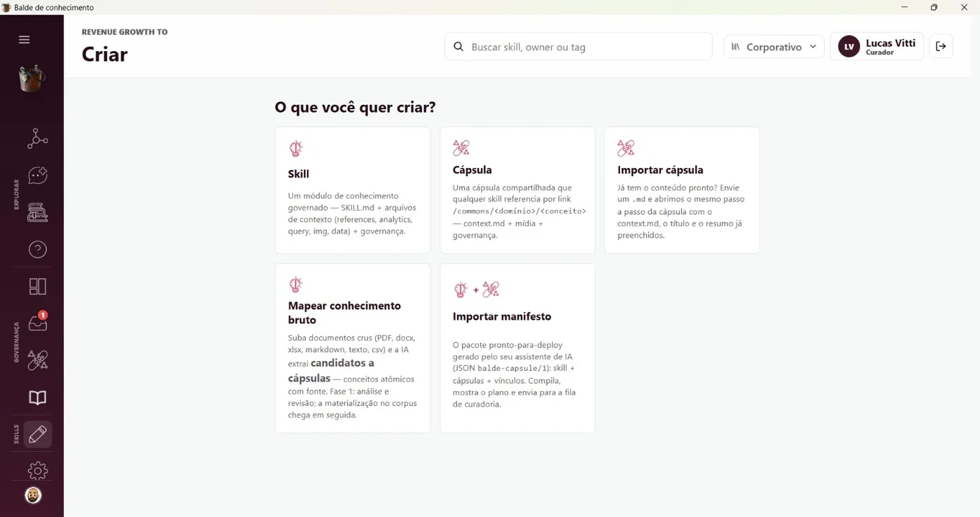Open the dashboard layout sidebar icon
980x517 pixels.
[x=37, y=286]
